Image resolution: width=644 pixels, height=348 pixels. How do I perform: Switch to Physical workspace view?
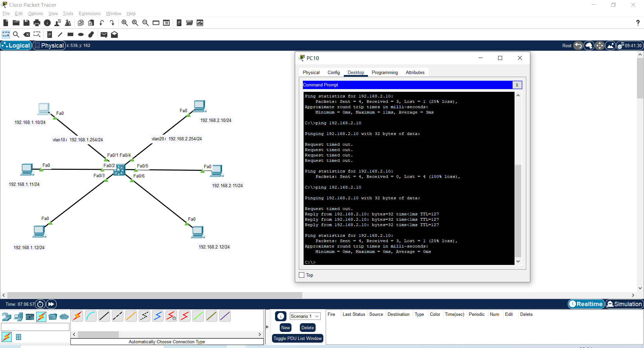coord(49,46)
